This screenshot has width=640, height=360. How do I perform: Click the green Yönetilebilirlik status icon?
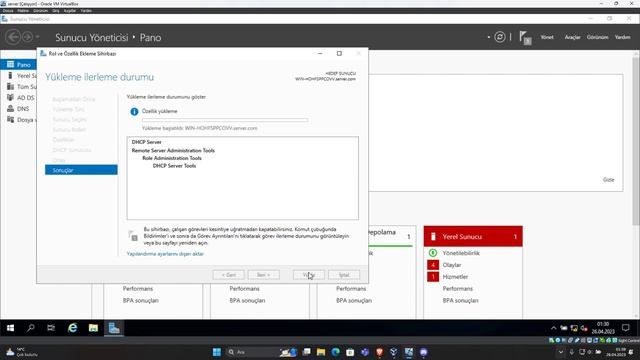[433, 253]
